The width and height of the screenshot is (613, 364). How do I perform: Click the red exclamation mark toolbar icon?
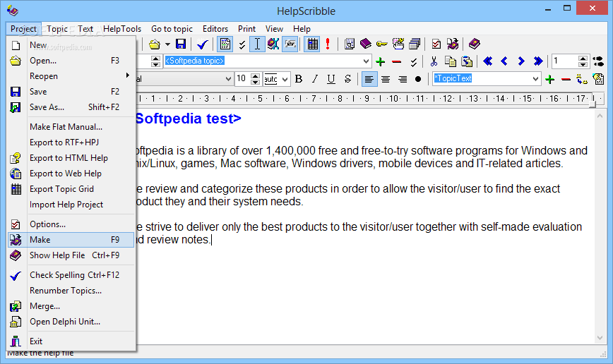(328, 44)
